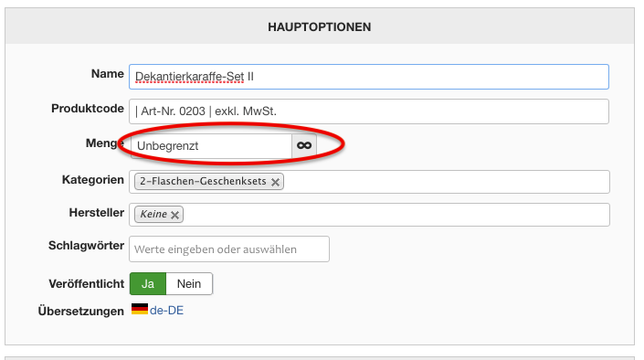644x360 pixels.
Task: Set Veröffentlicht to Ja
Action: tap(148, 283)
